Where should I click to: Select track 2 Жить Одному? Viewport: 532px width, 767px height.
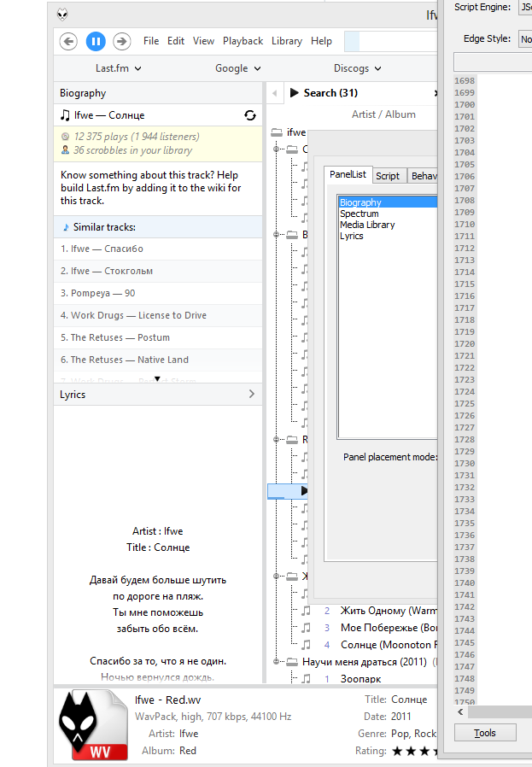click(x=389, y=611)
